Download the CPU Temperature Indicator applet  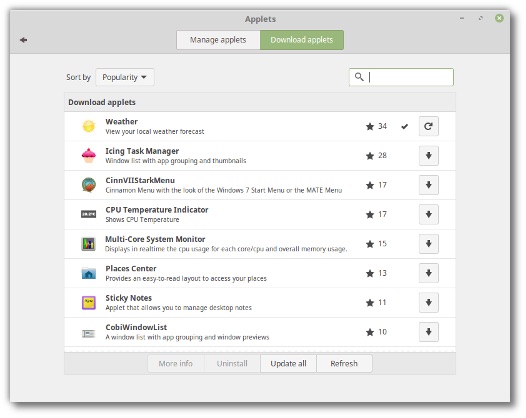(428, 214)
